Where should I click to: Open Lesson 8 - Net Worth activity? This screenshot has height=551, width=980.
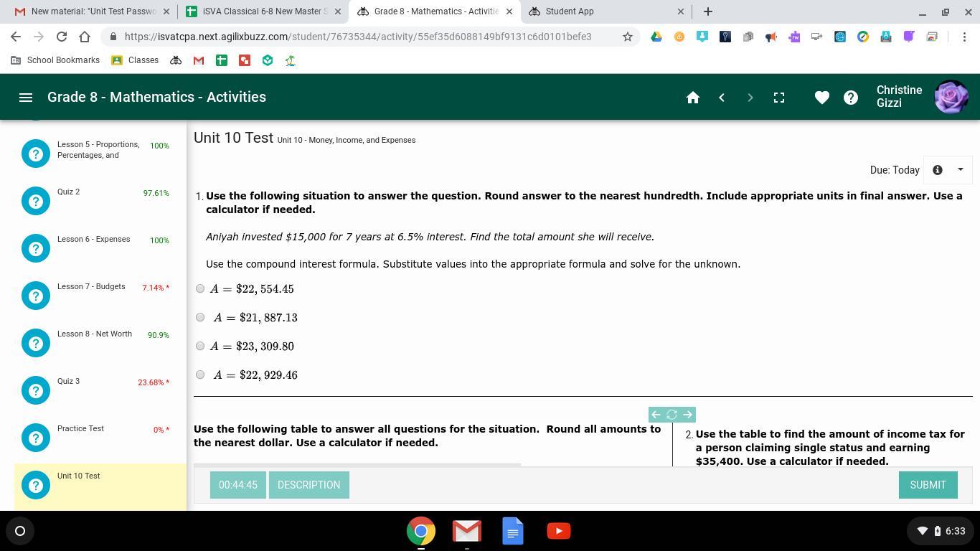pyautogui.click(x=100, y=343)
